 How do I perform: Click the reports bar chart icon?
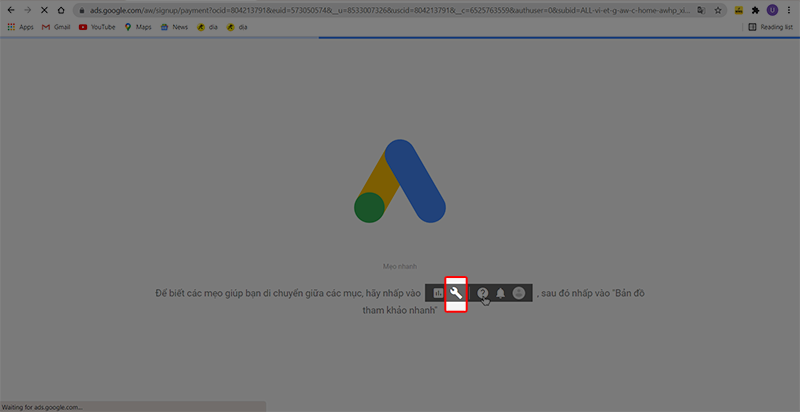(438, 293)
